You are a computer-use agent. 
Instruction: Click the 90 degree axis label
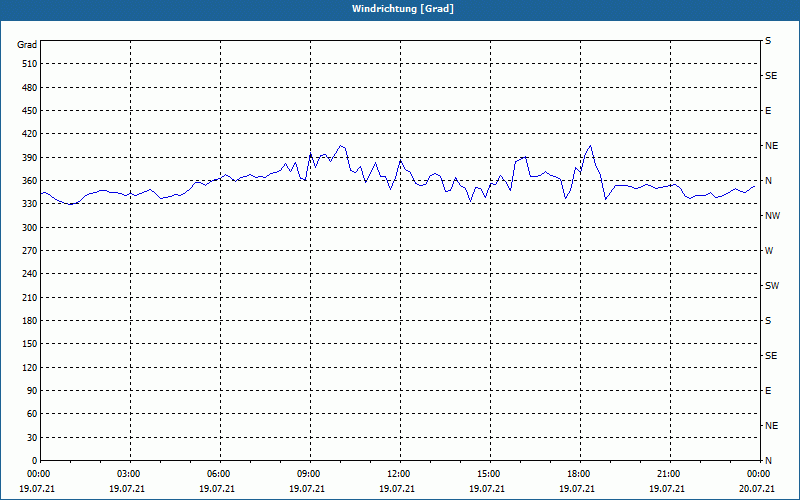pyautogui.click(x=32, y=390)
